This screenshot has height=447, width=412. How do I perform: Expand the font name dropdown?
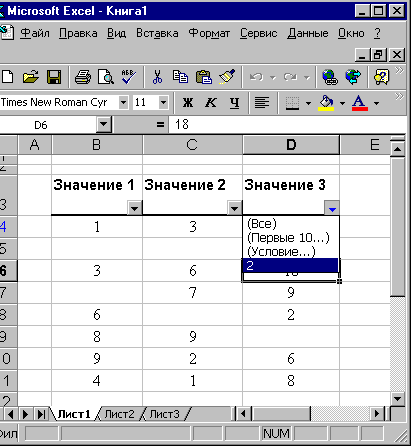123,103
